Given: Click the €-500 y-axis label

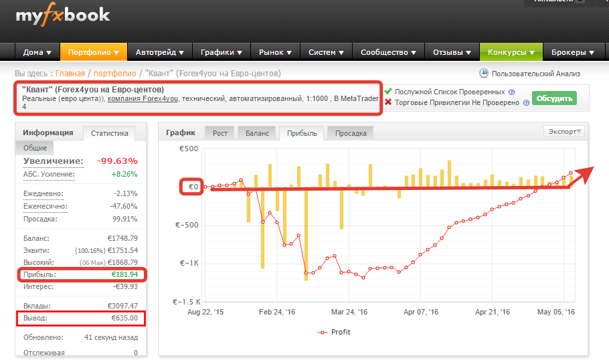Looking at the screenshot, I should coord(187,225).
